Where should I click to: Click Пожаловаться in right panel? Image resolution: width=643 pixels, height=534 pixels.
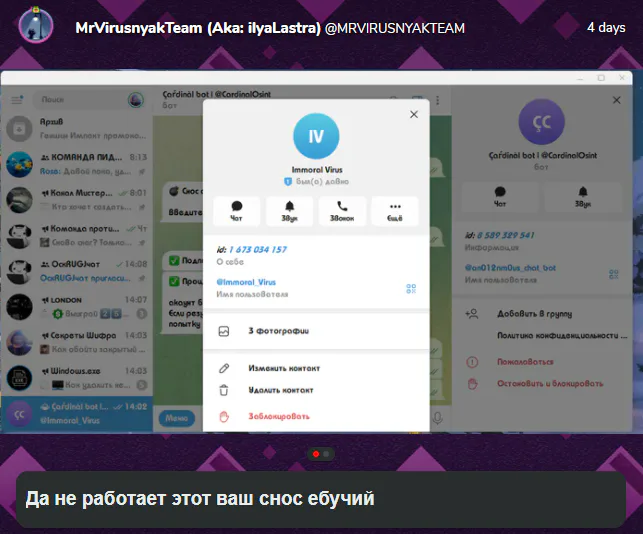[x=525, y=362]
